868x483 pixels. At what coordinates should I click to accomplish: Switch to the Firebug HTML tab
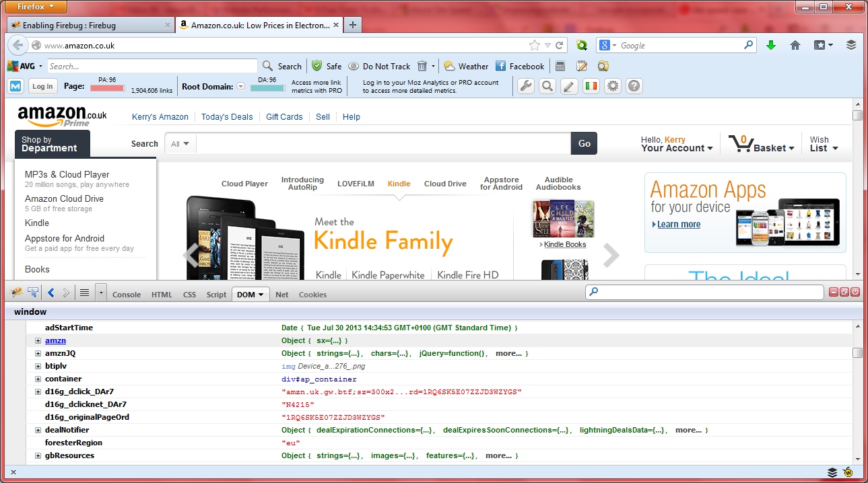tap(162, 295)
